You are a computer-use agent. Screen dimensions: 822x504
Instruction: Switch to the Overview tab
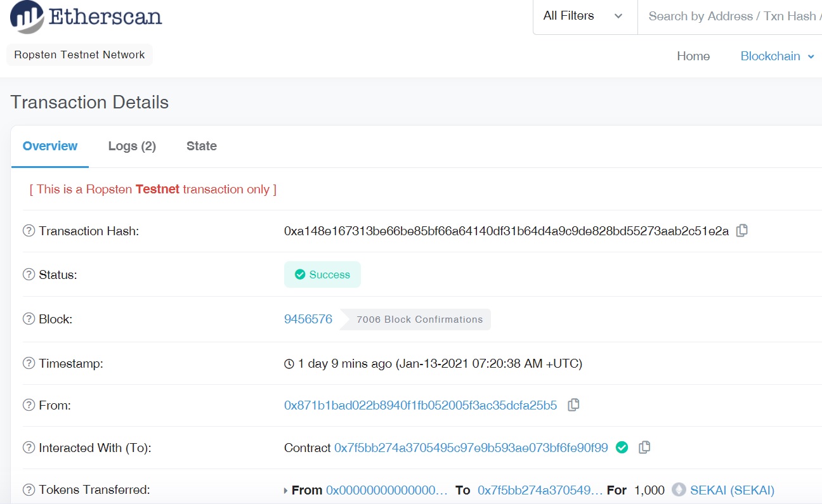coord(50,146)
